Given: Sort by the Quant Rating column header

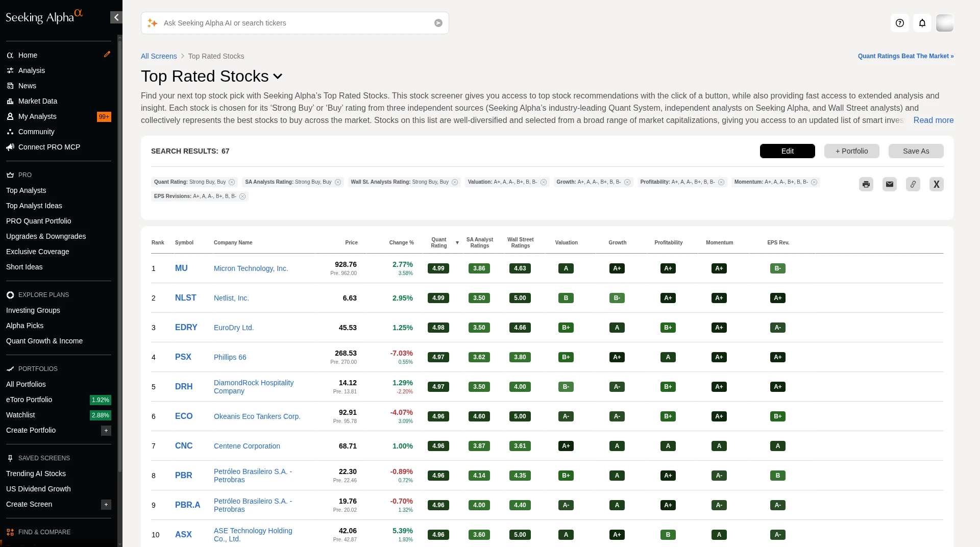Looking at the screenshot, I should pos(439,242).
